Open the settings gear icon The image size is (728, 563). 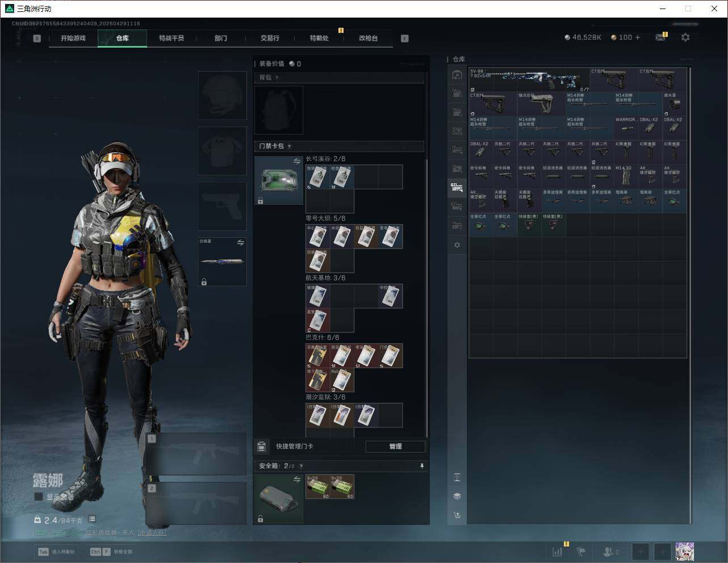pos(685,37)
